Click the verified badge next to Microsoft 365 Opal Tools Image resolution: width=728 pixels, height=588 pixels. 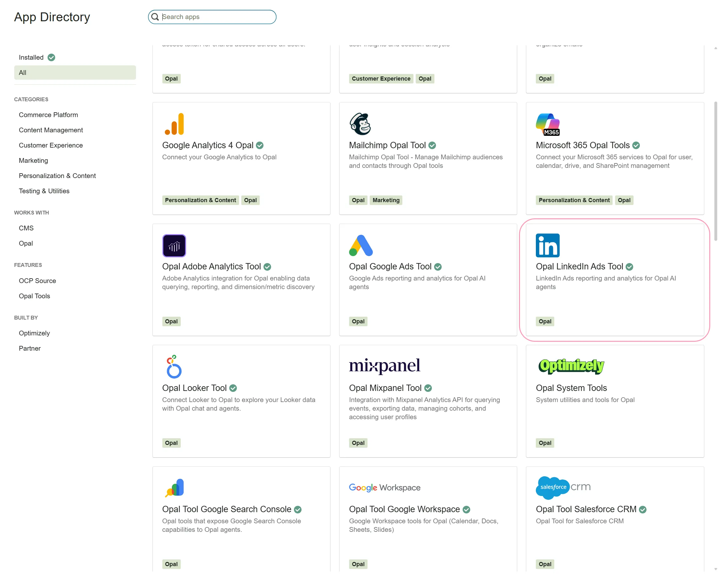coord(636,145)
